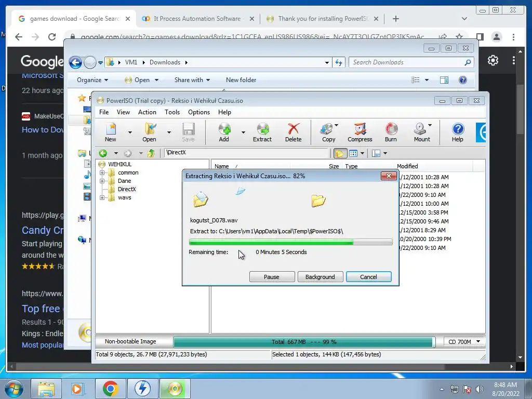532x399 pixels.
Task: Pause the extraction
Action: point(272,277)
